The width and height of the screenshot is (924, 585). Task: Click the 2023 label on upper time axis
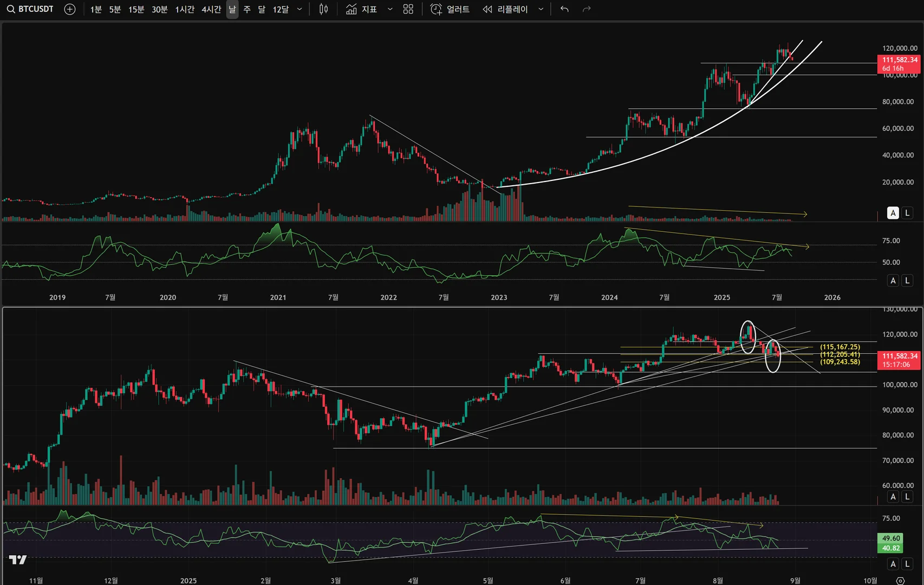coord(499,297)
